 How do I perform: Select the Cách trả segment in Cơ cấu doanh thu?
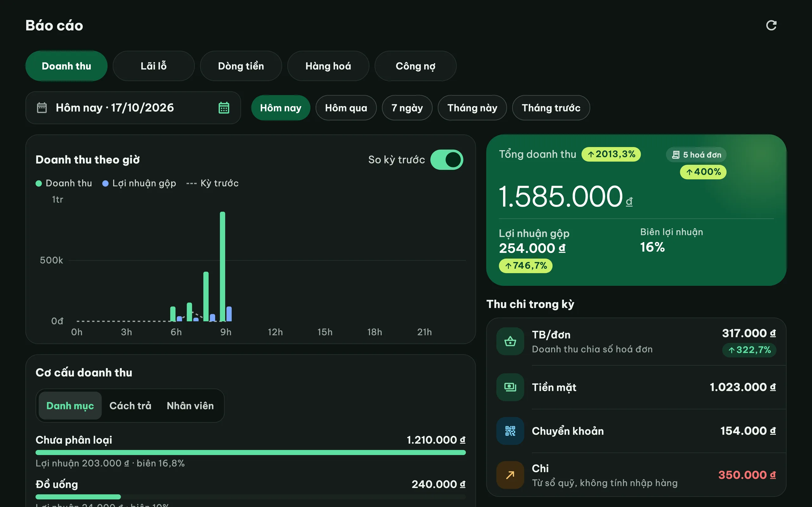(130, 405)
